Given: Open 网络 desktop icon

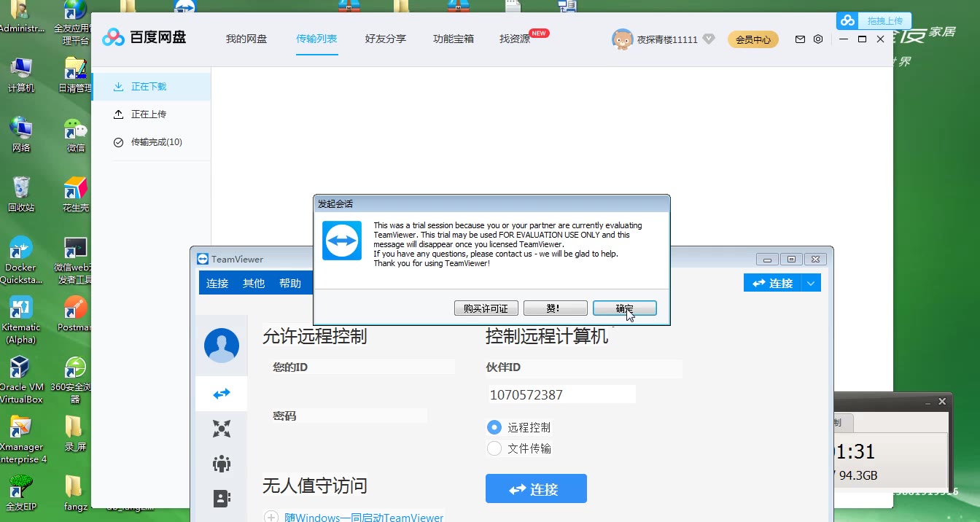Looking at the screenshot, I should click(x=21, y=135).
